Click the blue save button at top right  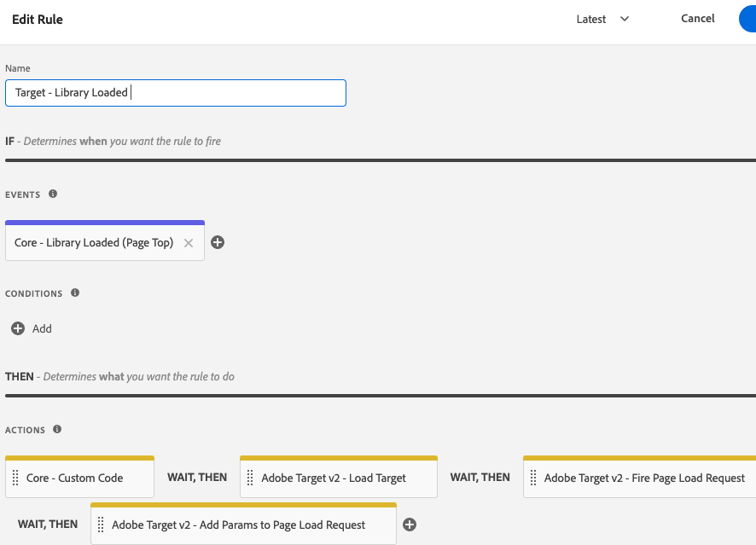click(747, 19)
